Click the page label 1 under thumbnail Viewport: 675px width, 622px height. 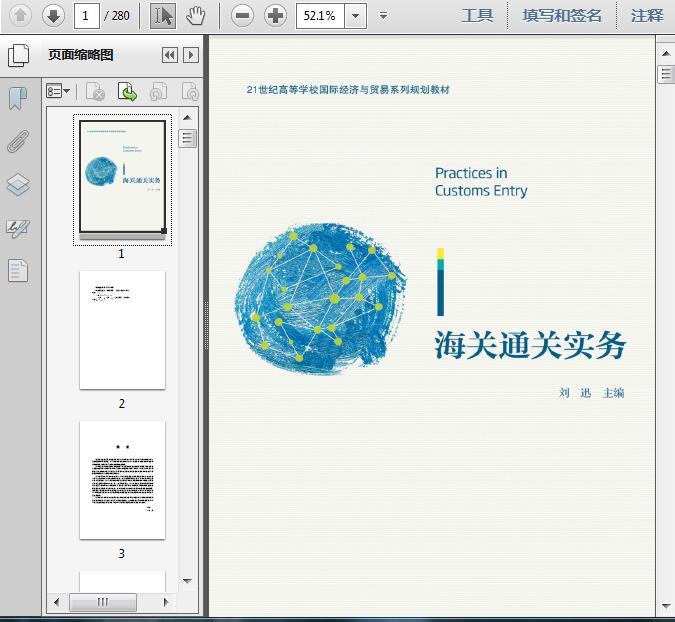coord(121,254)
